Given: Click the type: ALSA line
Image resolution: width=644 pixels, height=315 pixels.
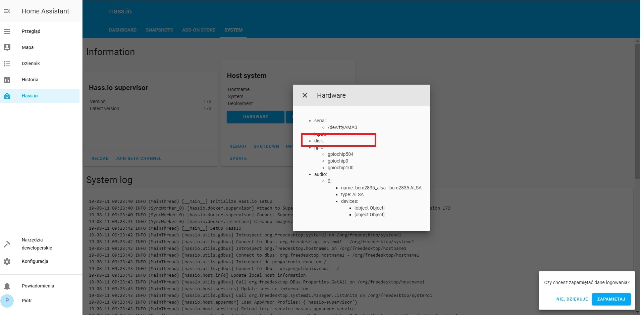Looking at the screenshot, I should tap(352, 194).
